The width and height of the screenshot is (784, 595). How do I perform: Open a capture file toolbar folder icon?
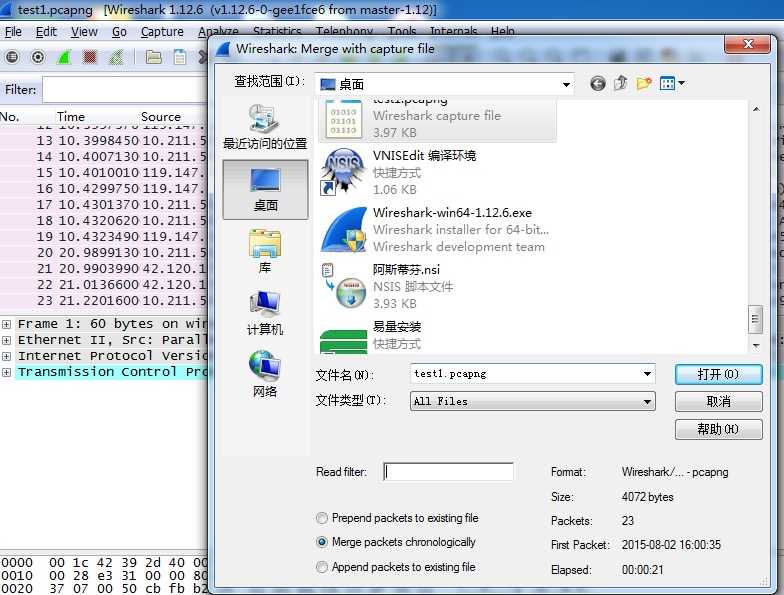click(154, 58)
